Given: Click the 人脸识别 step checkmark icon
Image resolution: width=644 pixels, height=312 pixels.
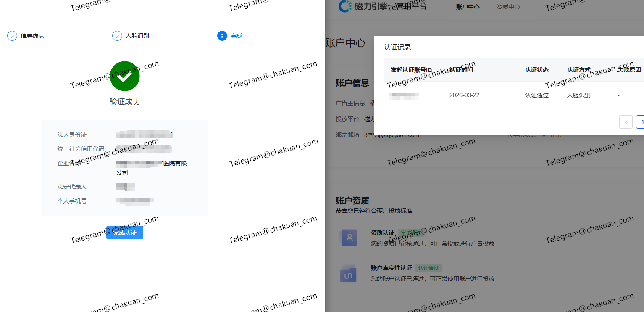Looking at the screenshot, I should (117, 36).
